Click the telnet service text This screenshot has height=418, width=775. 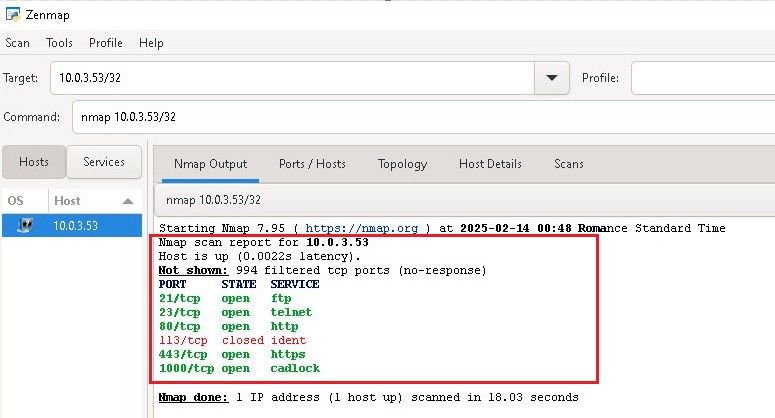[291, 312]
